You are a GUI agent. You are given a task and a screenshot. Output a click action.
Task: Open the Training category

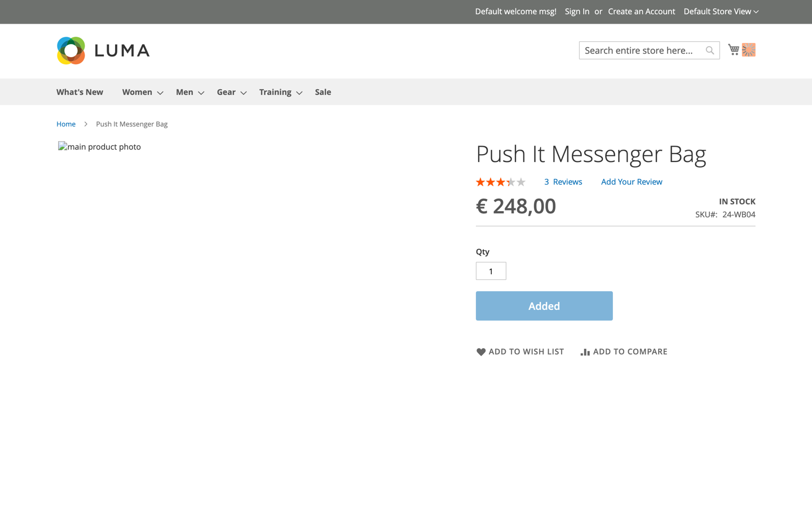pyautogui.click(x=275, y=92)
